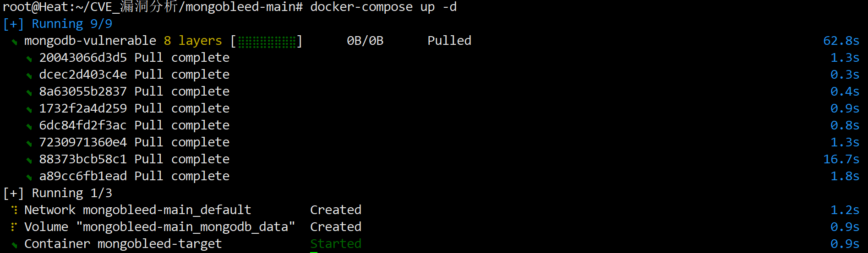
Task: Click the checkmark next to layer a89cc6fb1ead
Action: tap(29, 178)
